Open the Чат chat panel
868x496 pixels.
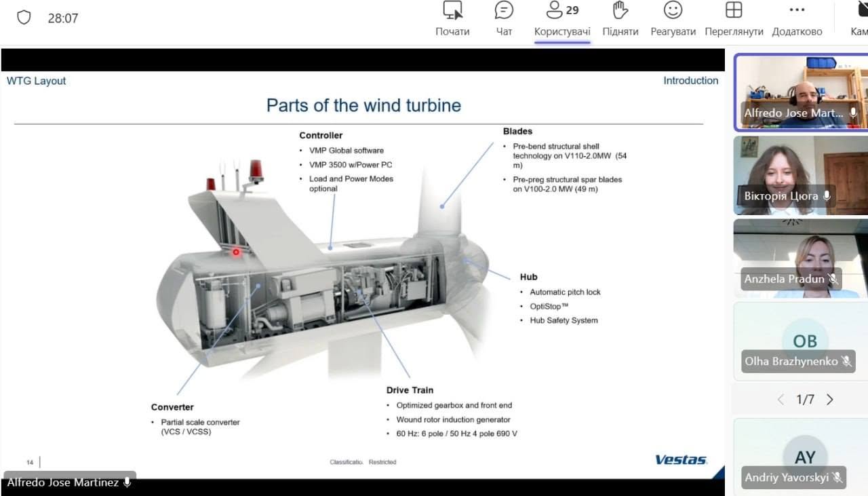click(x=504, y=19)
